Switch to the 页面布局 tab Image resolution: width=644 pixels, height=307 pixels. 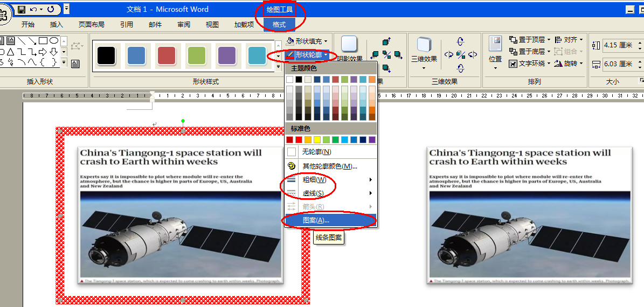pyautogui.click(x=92, y=25)
